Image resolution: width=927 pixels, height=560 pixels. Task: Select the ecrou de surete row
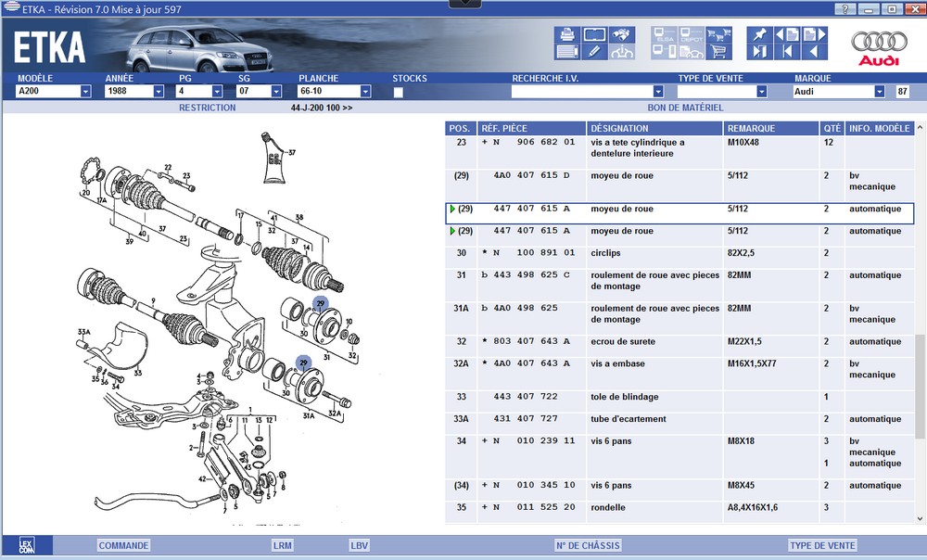(x=679, y=347)
